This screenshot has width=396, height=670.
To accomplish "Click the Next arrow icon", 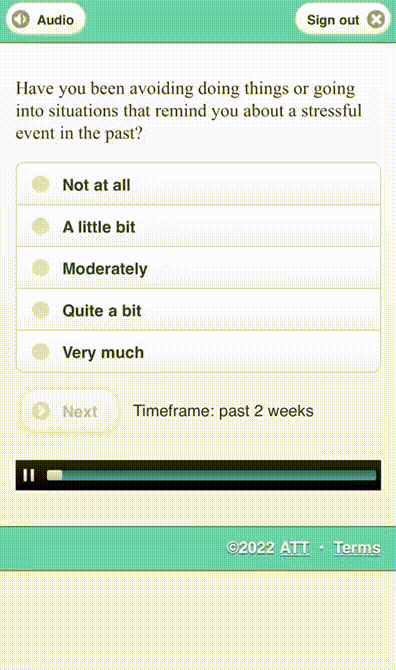I will pos(41,411).
